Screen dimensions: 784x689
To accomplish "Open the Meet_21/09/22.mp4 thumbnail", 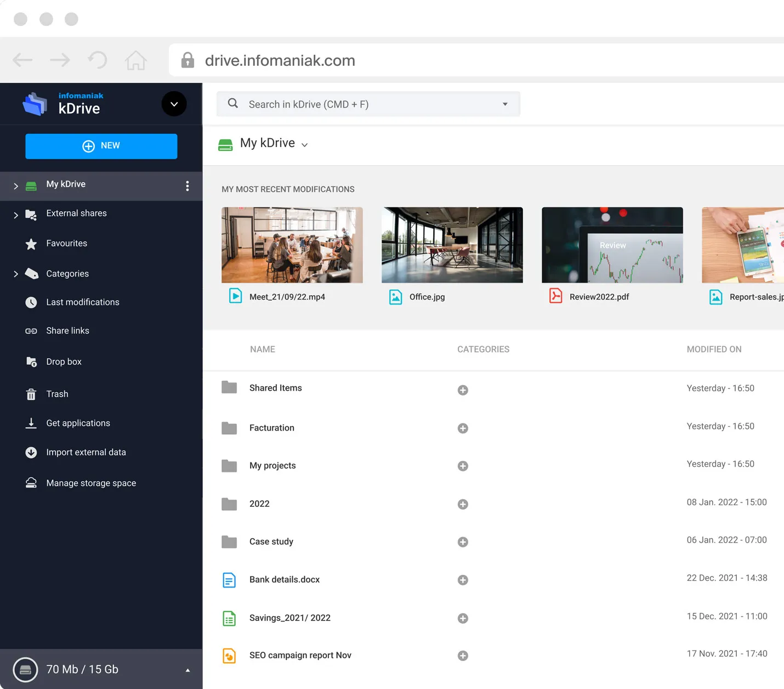I will (292, 245).
